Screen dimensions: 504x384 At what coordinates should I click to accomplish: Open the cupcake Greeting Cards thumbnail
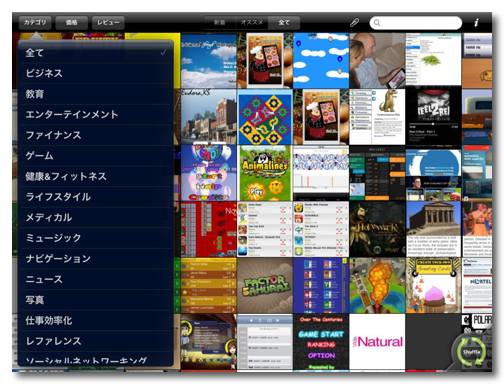tap(433, 285)
